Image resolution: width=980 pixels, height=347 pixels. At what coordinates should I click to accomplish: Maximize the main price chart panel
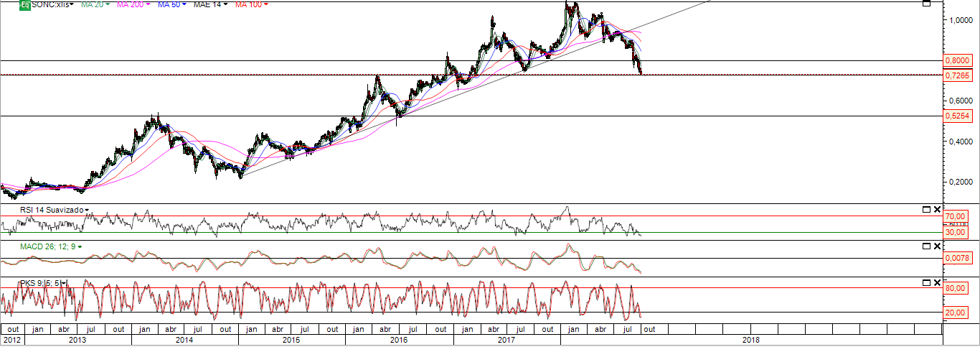tap(925, 4)
